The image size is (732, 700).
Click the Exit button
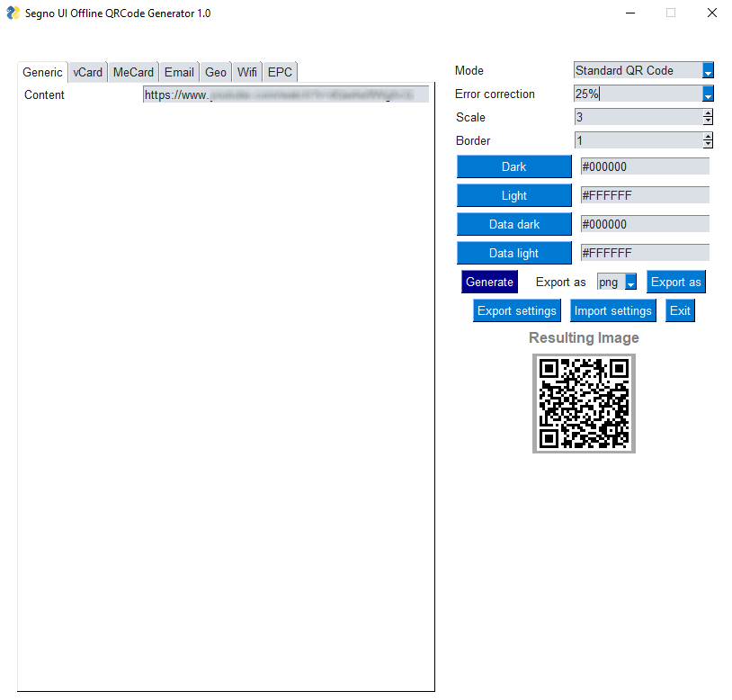click(x=680, y=311)
